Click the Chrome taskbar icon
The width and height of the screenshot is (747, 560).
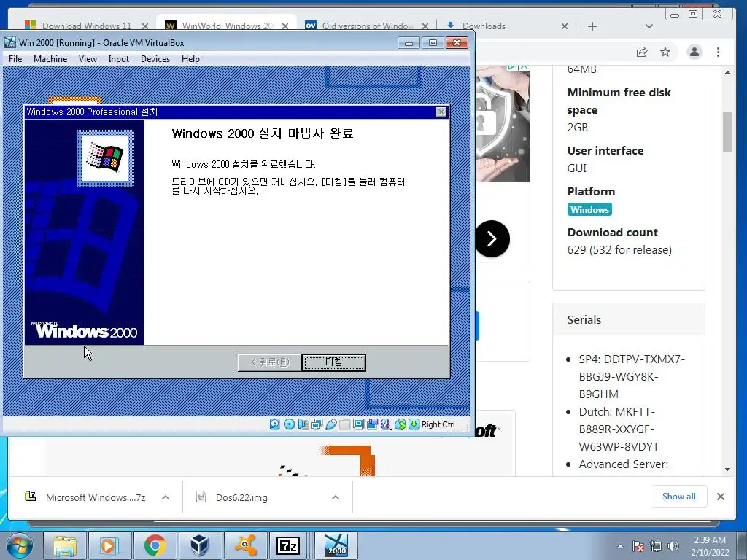coord(155,545)
